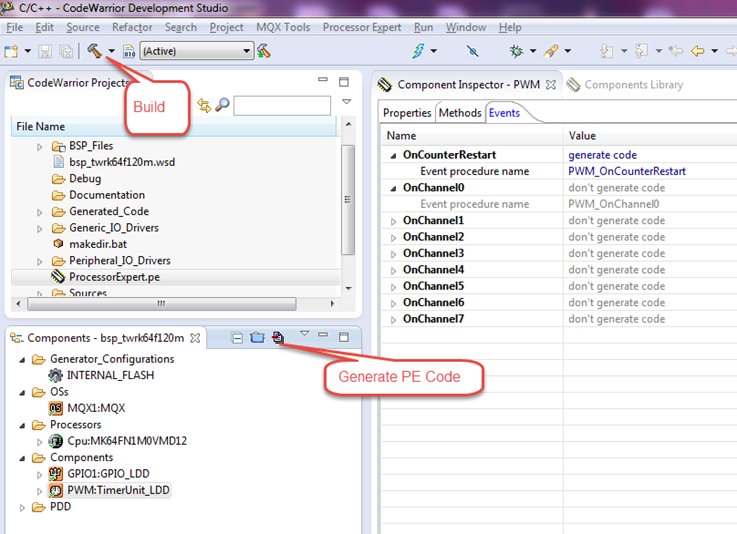Open the Run menu
737x534 pixels.
(423, 27)
